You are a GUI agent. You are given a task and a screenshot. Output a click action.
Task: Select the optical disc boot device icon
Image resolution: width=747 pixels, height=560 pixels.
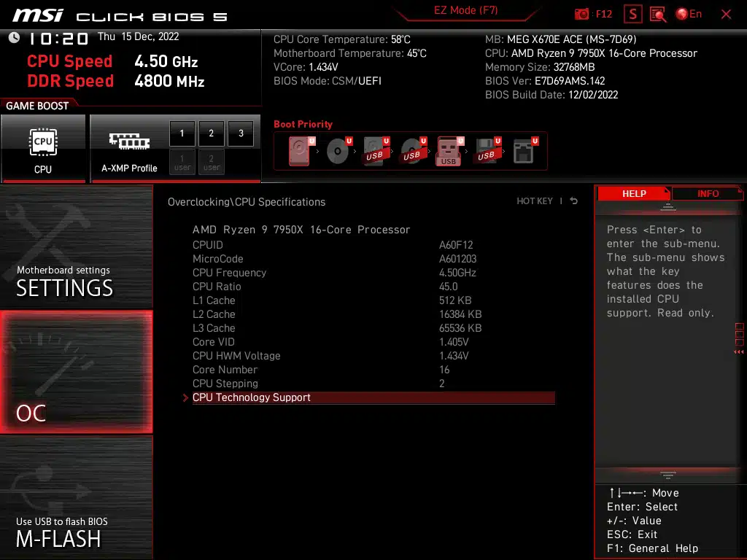pos(339,151)
